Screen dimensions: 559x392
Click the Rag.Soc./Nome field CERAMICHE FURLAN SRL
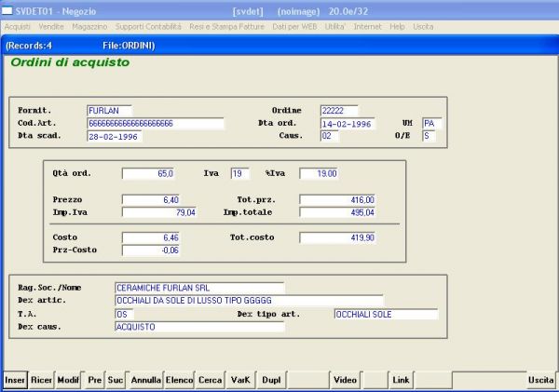(199, 288)
